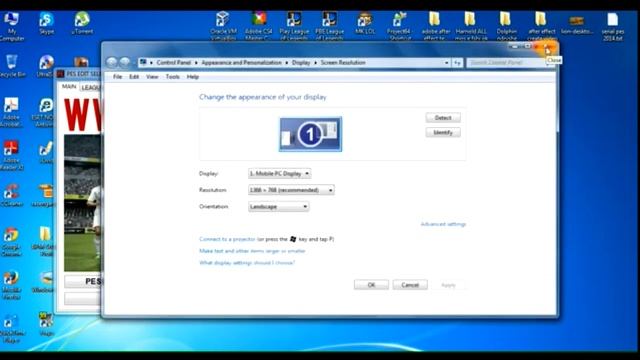Select the Google Chrome desktop shortcut
Image resolution: width=640 pixels, height=360 pixels.
(x=11, y=242)
